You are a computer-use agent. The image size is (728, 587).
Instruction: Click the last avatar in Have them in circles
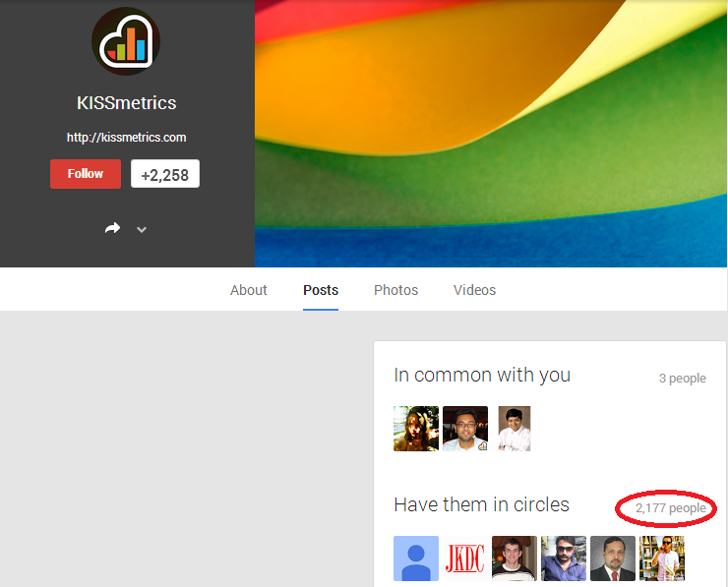662,558
